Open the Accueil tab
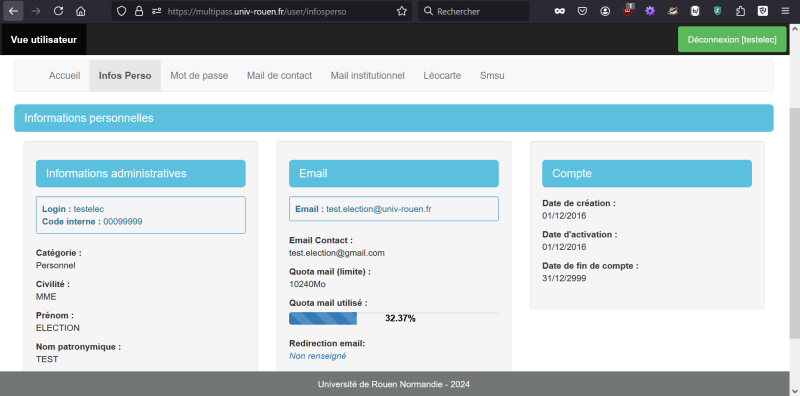Viewport: 800px width, 396px height. click(64, 76)
